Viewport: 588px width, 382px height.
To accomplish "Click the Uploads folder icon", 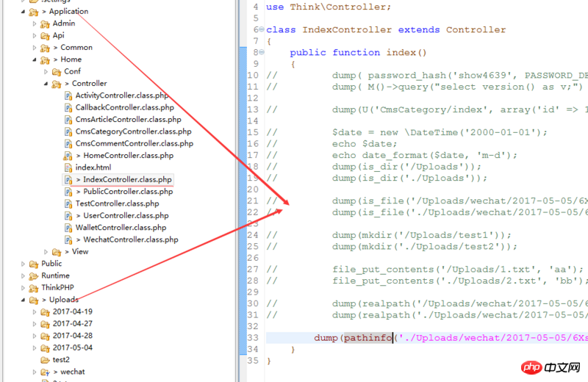I will (x=34, y=300).
